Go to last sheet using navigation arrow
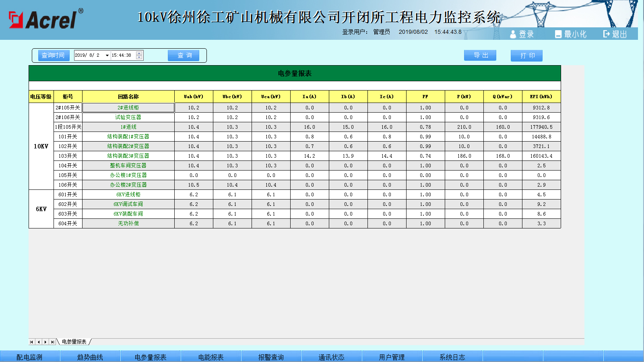This screenshot has width=644, height=362. pyautogui.click(x=52, y=342)
